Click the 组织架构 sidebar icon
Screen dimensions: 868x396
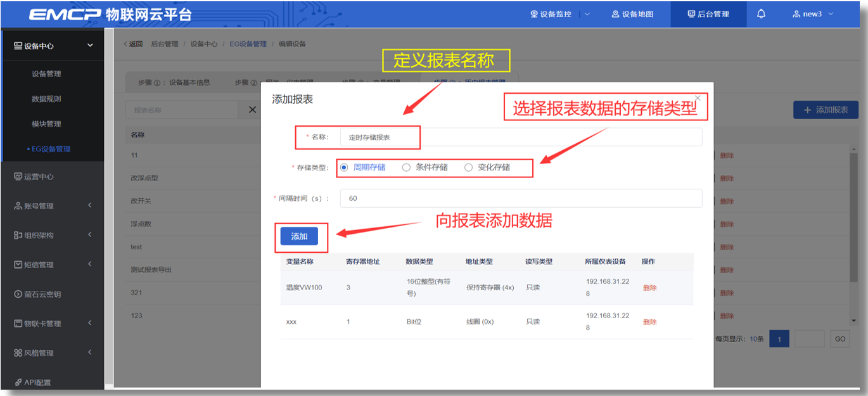pyautogui.click(x=18, y=235)
